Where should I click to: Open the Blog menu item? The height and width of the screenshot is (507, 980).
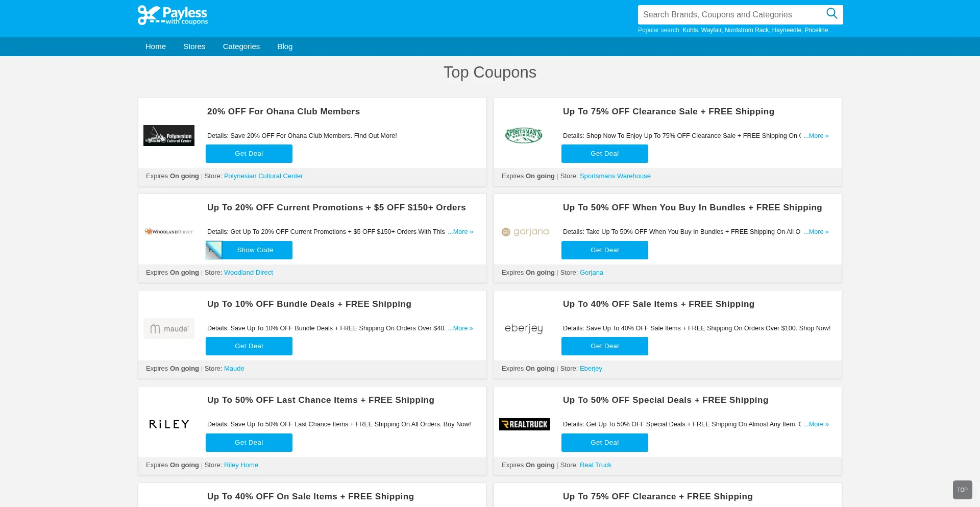click(285, 46)
